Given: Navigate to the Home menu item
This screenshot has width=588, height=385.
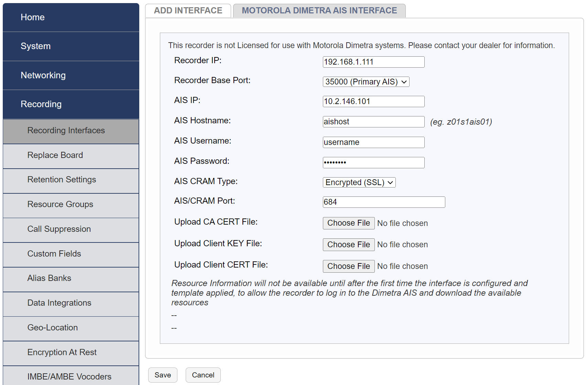Looking at the screenshot, I should pos(32,17).
